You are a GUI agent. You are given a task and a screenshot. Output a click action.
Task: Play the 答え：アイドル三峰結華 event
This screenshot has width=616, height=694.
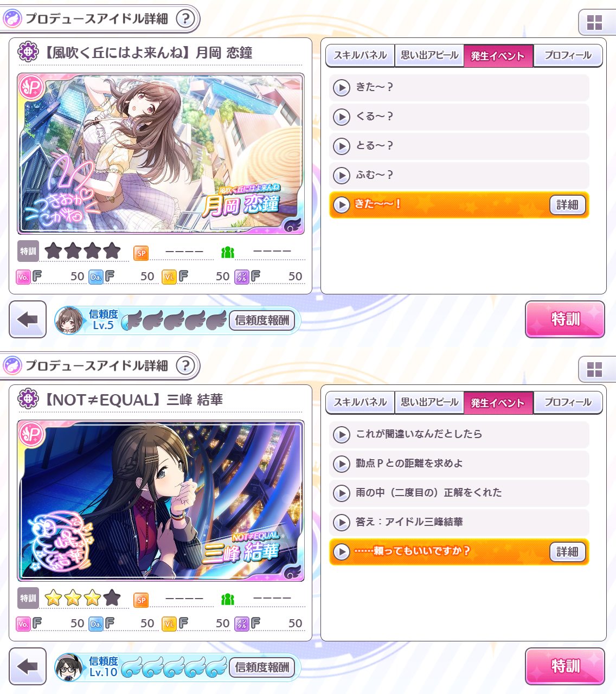[x=459, y=522]
